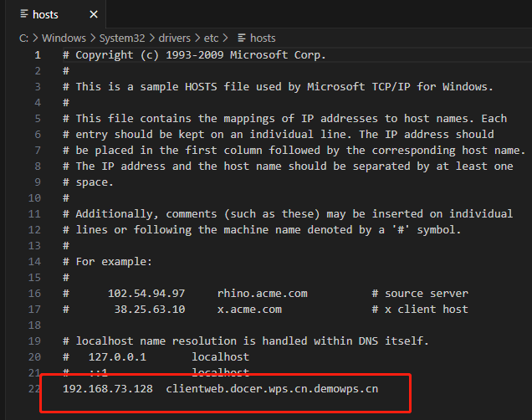Screen dimensions: 532x420
Task: Expand the chevron after etc breadcrumb
Action: (225, 38)
